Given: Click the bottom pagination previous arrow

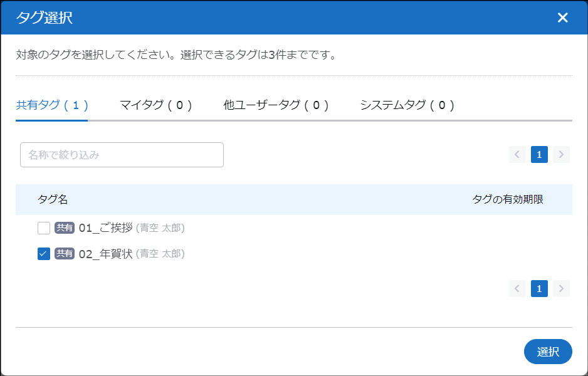Looking at the screenshot, I should (517, 288).
